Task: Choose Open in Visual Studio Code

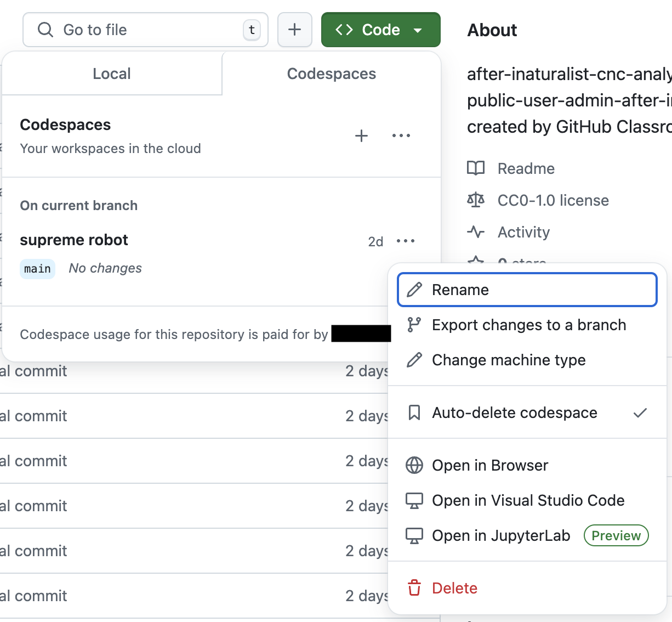Action: (527, 500)
